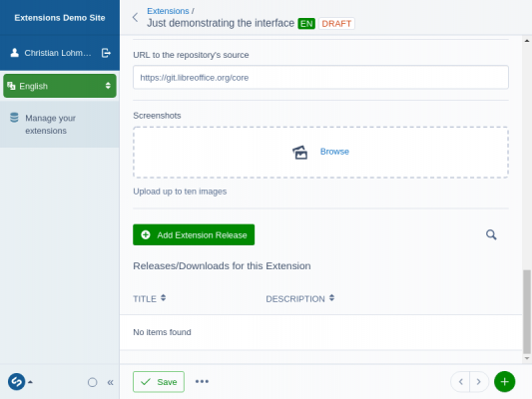This screenshot has height=399, width=532.
Task: Click Add Extension Release button
Action: click(x=194, y=234)
